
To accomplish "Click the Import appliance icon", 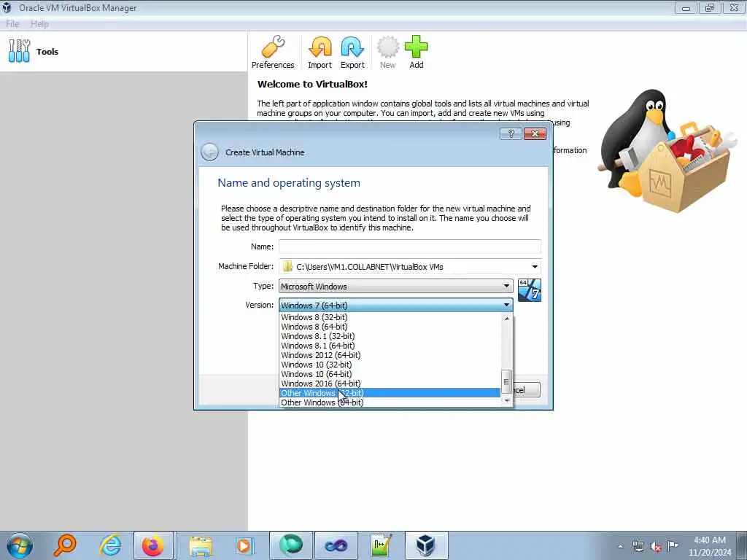I will click(x=320, y=52).
